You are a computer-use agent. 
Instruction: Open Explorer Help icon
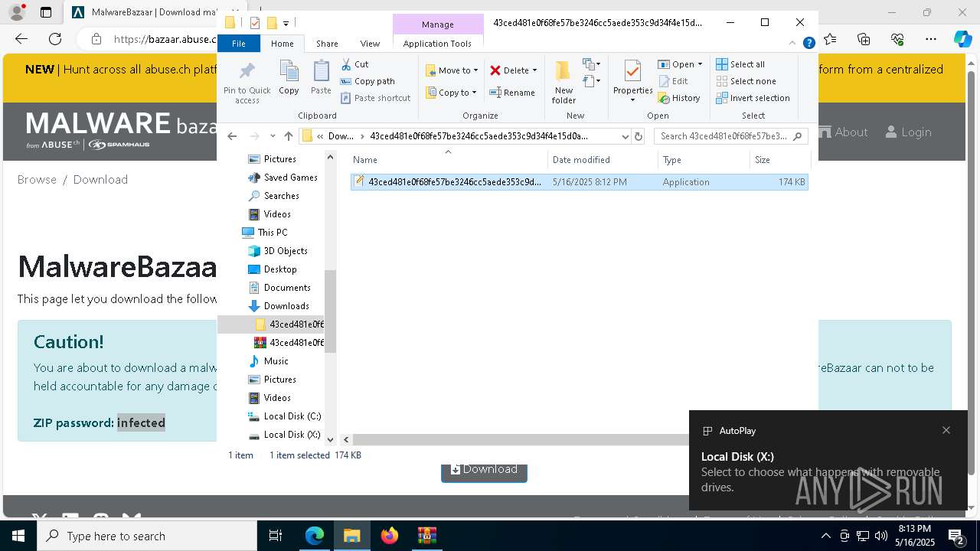pyautogui.click(x=808, y=44)
